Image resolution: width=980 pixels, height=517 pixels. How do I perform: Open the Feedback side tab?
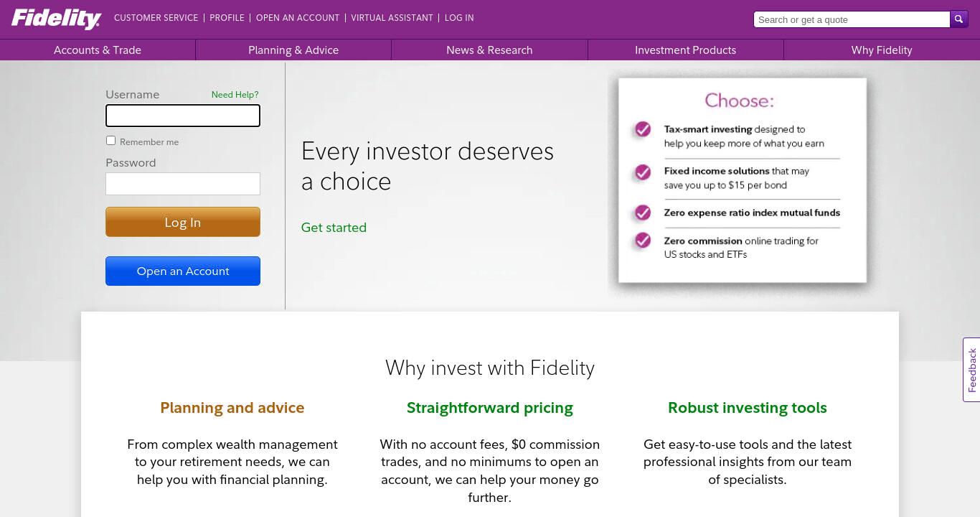pyautogui.click(x=971, y=370)
